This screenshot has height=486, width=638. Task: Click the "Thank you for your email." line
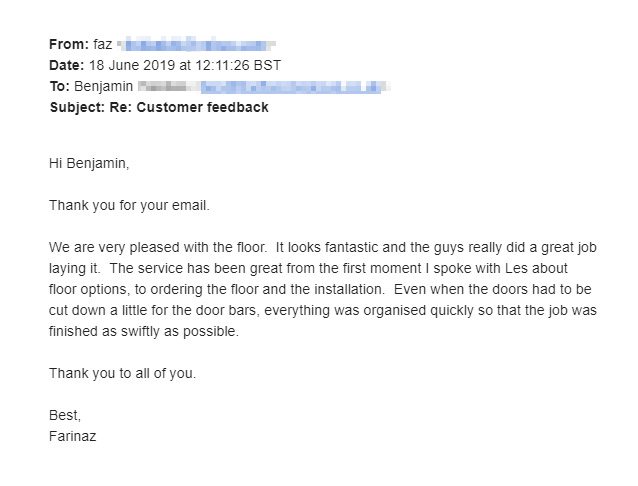129,205
